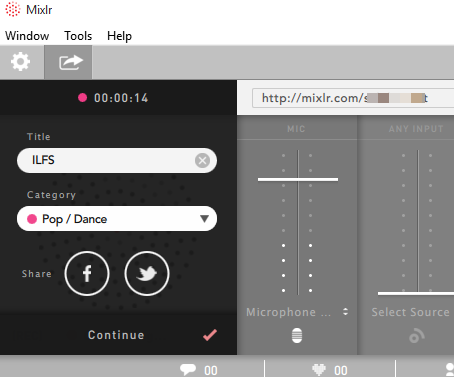Expand the Pop / Dance category dropdown
This screenshot has height=377, width=454.
click(x=117, y=219)
